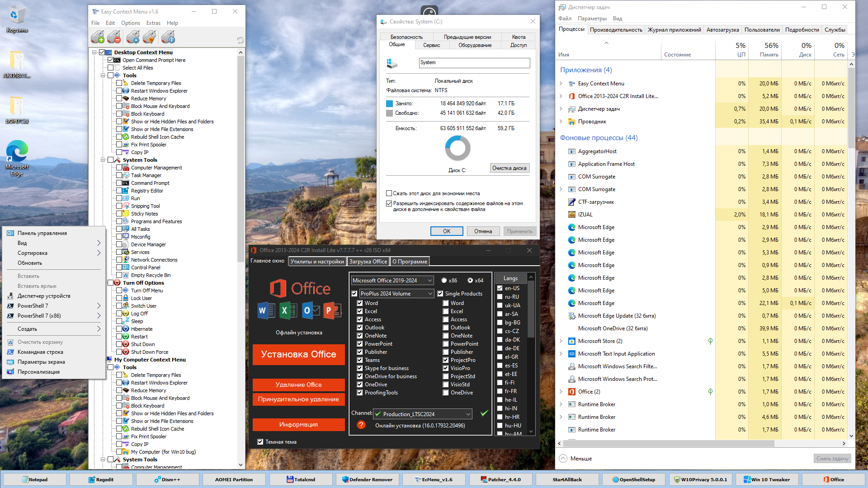
Task: Click the Microsoft Store (2) process row
Action: click(x=702, y=341)
